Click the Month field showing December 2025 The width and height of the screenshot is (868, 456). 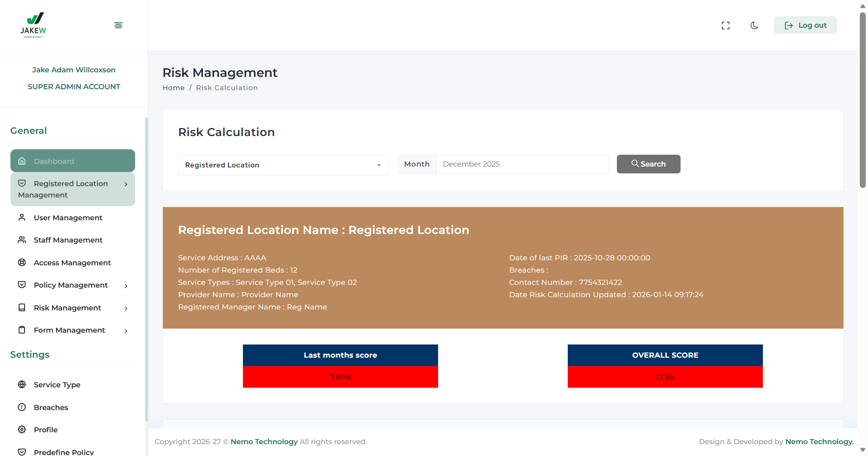pyautogui.click(x=522, y=164)
